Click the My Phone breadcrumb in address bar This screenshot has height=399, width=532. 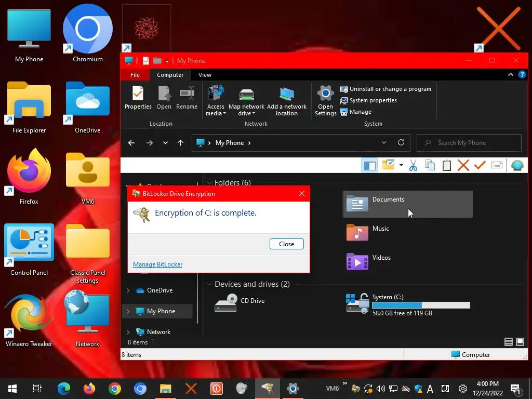pyautogui.click(x=230, y=143)
